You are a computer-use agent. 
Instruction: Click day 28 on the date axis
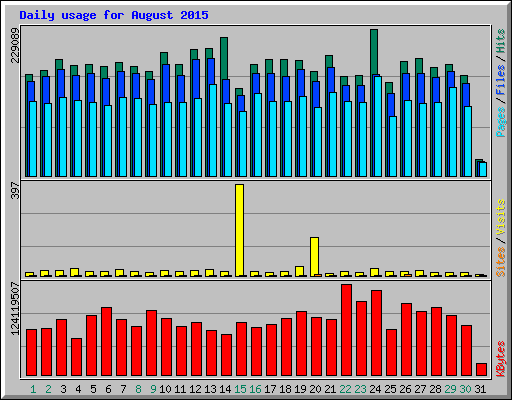click(x=435, y=389)
